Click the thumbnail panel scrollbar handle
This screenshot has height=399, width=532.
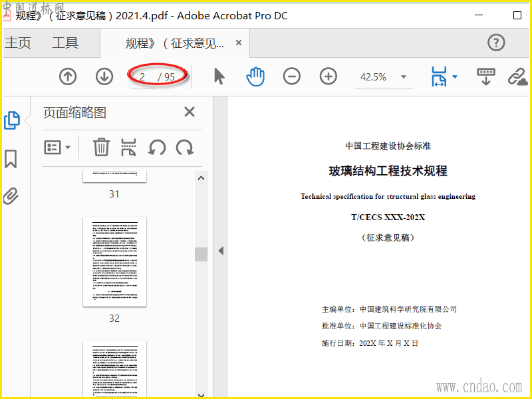coord(201,254)
